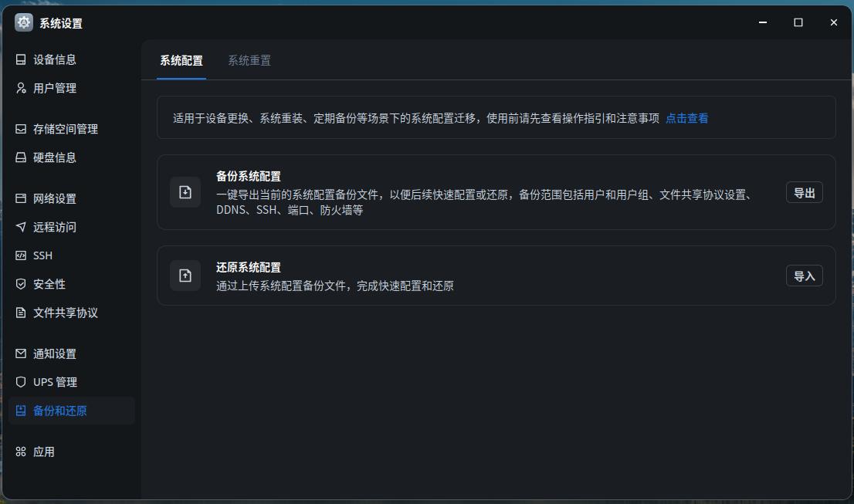Click the 存储空间管理 sidebar icon

21,129
